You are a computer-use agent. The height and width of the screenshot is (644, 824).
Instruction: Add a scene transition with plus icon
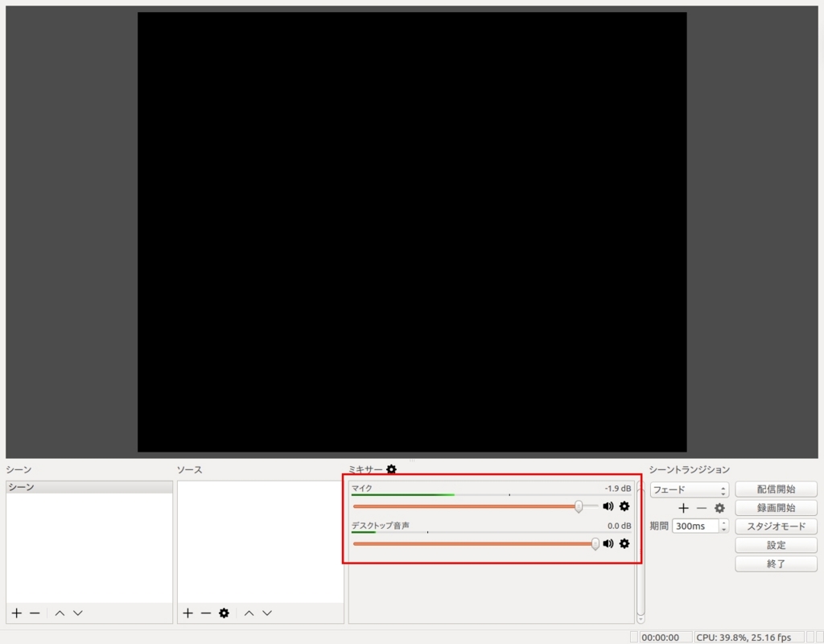683,508
